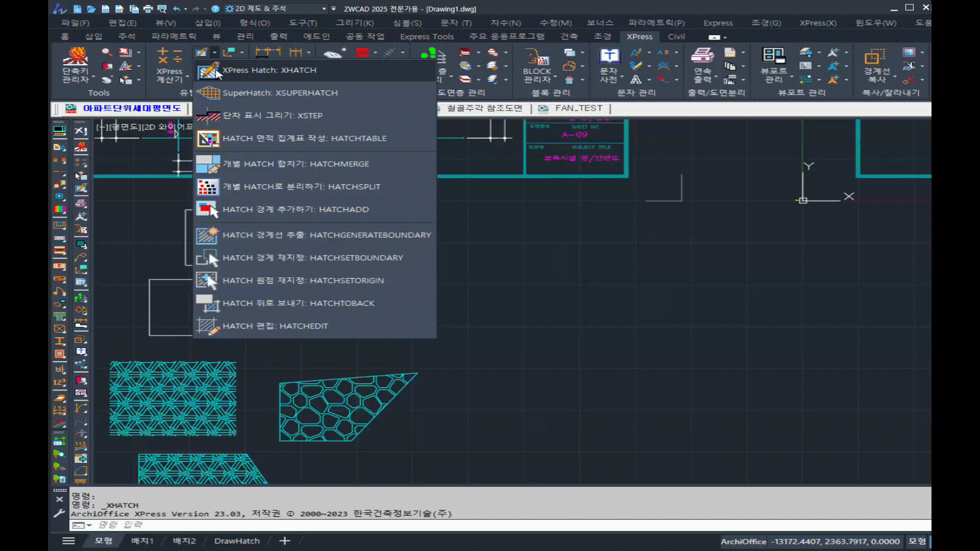This screenshot has width=980, height=551.
Task: Open the FAN_TEST drawing tab
Action: (578, 108)
